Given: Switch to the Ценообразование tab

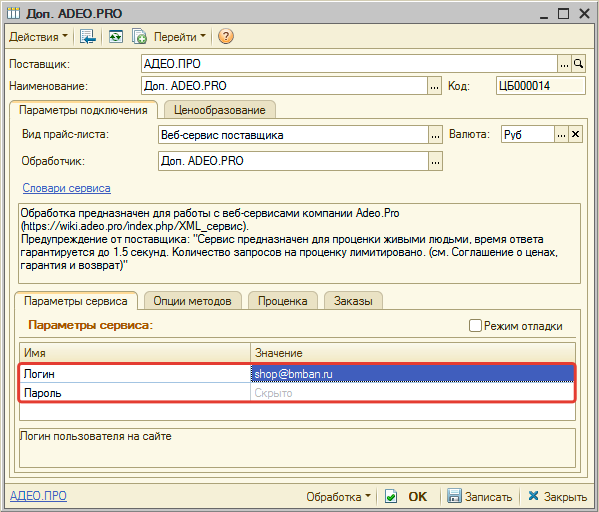Looking at the screenshot, I should pyautogui.click(x=220, y=110).
